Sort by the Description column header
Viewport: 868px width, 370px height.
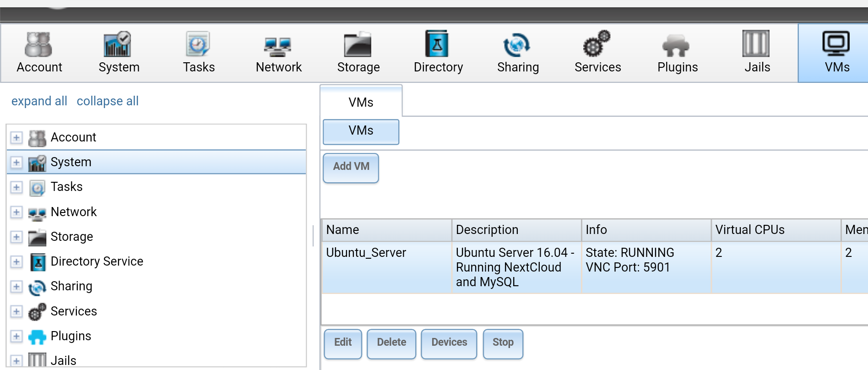point(517,230)
